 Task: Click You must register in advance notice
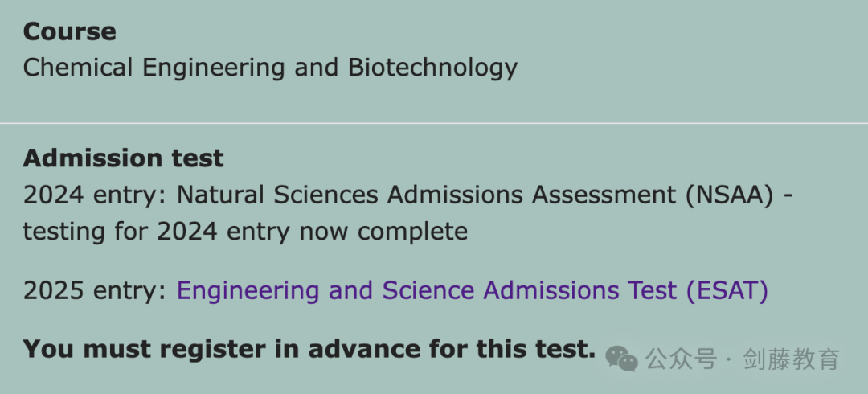[309, 349]
